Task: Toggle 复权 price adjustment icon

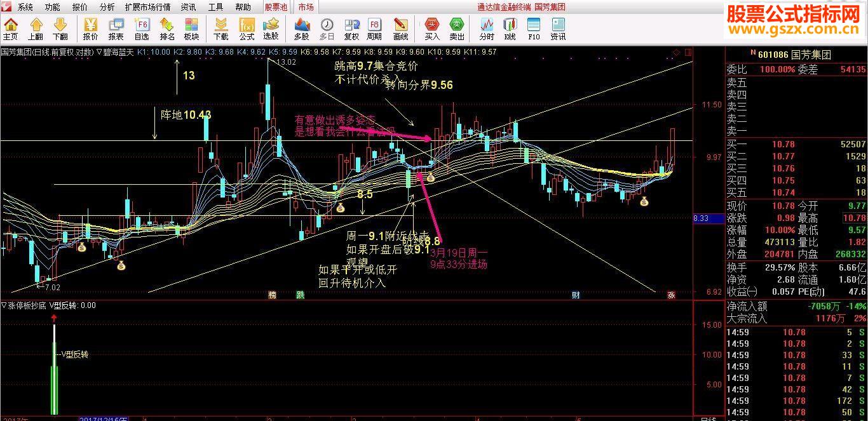Action: [x=351, y=29]
